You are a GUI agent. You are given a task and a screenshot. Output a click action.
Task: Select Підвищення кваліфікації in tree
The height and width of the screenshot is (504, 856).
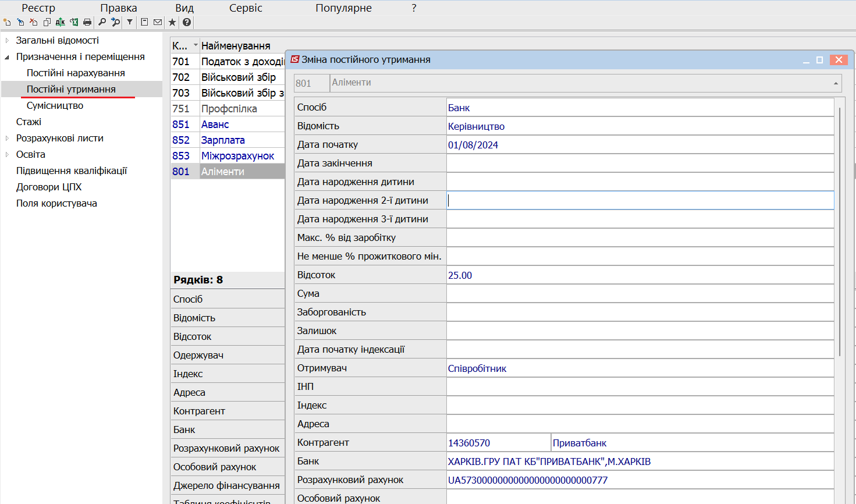(x=72, y=171)
